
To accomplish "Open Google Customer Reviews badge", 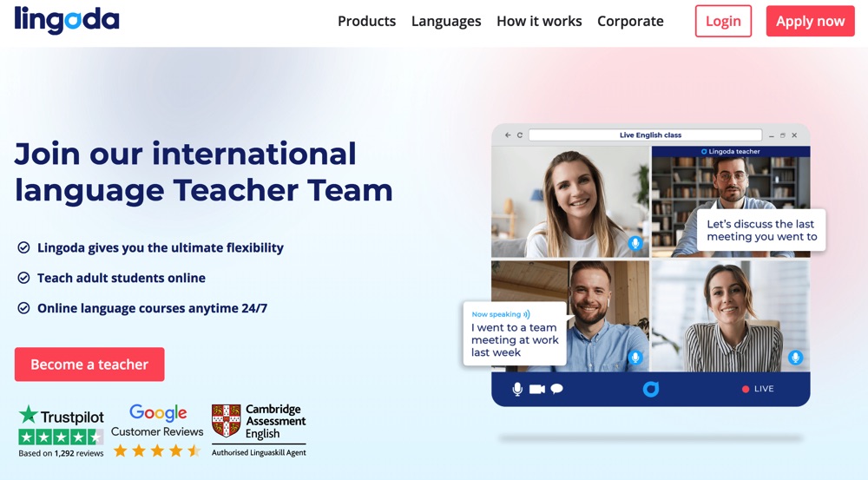I will (x=157, y=431).
